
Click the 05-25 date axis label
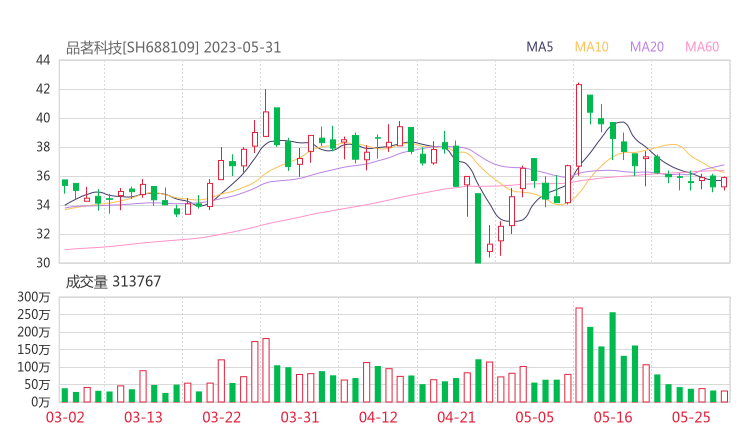pyautogui.click(x=691, y=417)
